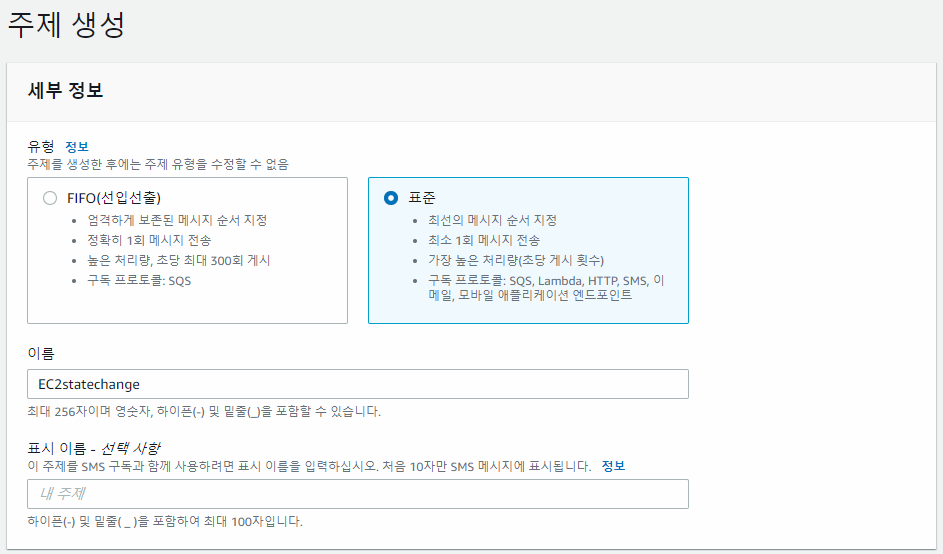Click the hint text 최대 256자이며 영숫자

pos(204,411)
